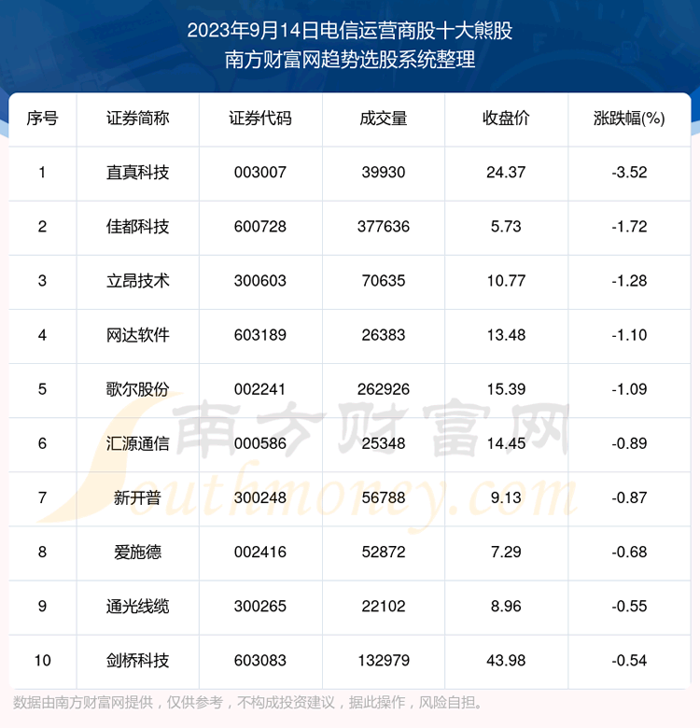
Task: Click the volume value 377636
Action: point(383,227)
